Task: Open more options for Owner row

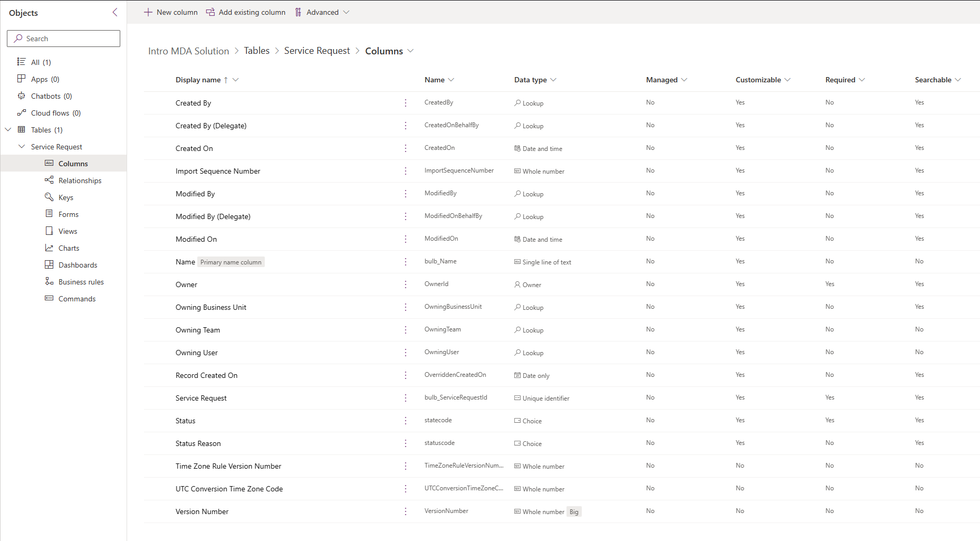Action: [406, 284]
